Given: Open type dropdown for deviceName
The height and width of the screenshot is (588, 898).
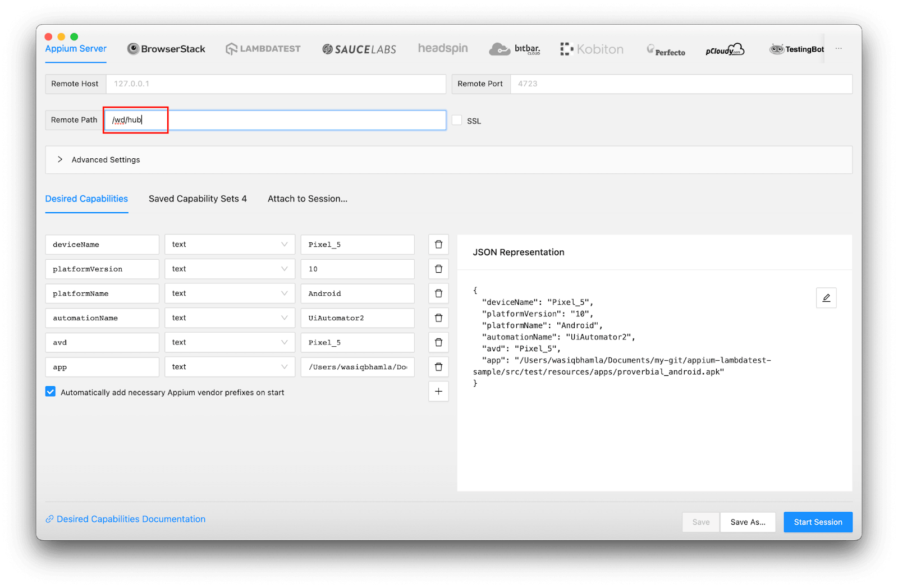Looking at the screenshot, I should point(230,245).
